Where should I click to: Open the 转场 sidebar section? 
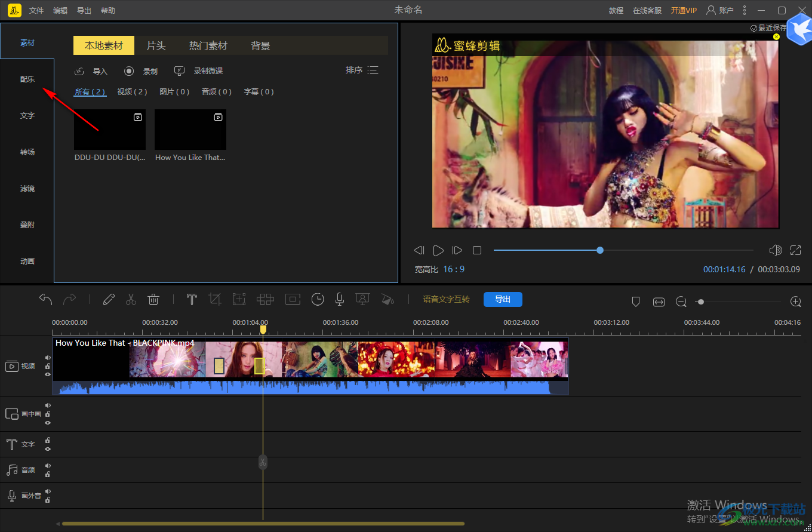[27, 152]
